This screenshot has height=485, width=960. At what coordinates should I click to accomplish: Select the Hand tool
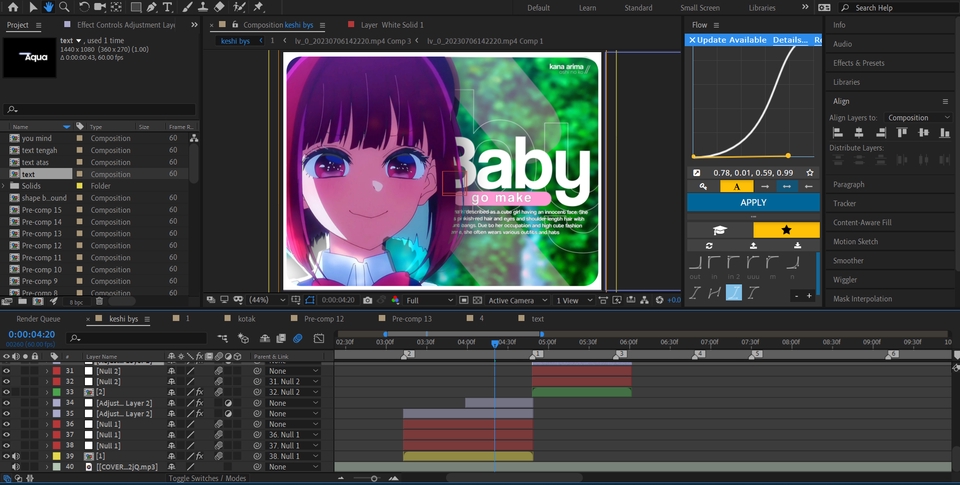point(48,7)
